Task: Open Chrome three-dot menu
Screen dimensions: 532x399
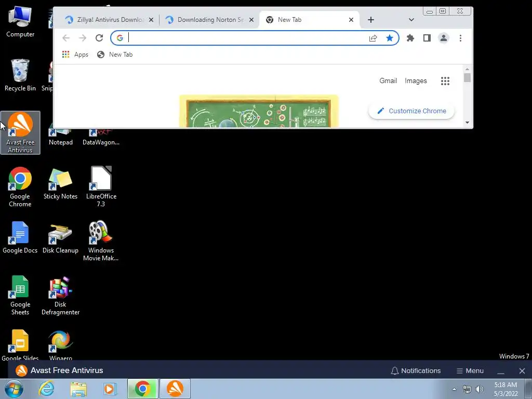Action: coord(460,38)
